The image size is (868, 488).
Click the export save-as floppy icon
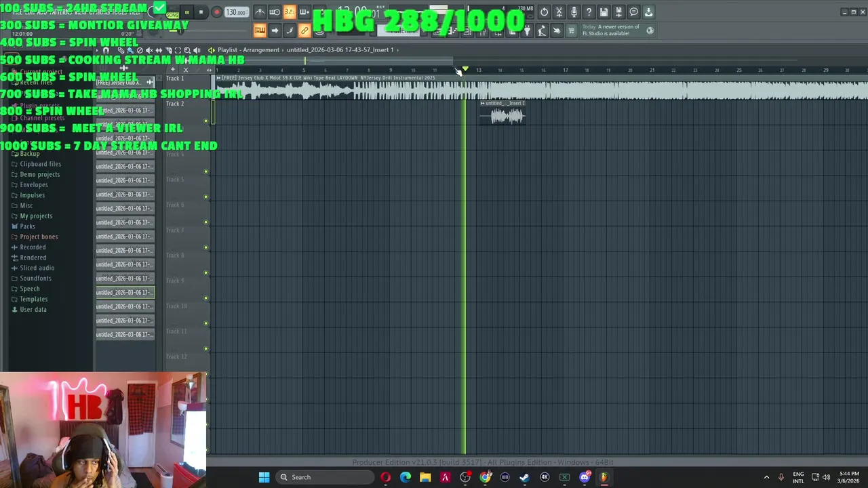point(618,12)
